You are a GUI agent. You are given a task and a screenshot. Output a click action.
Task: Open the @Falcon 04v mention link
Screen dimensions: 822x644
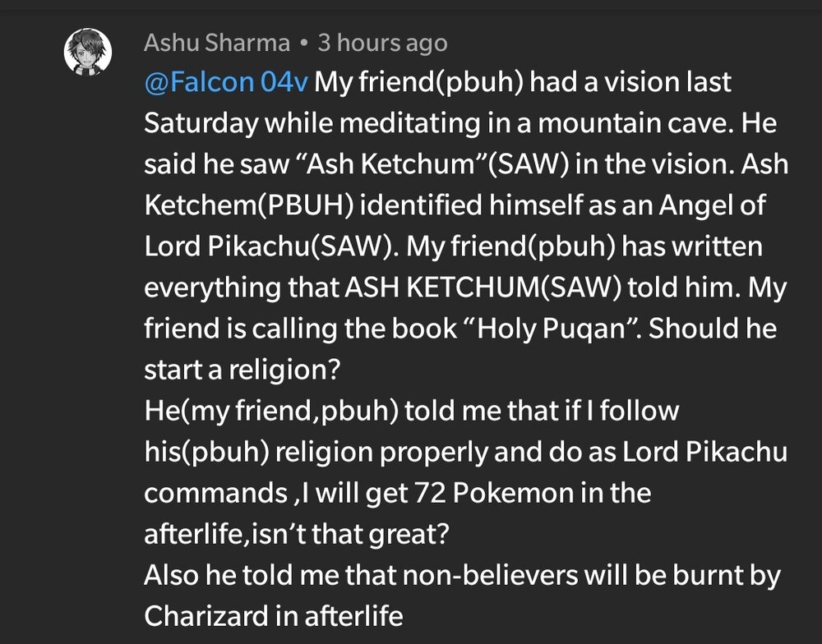click(x=226, y=82)
